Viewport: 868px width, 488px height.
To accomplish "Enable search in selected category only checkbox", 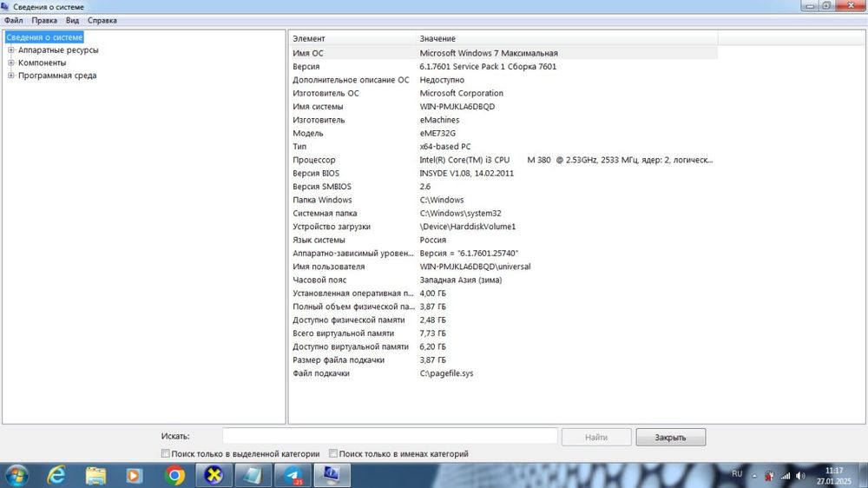I will coord(165,453).
